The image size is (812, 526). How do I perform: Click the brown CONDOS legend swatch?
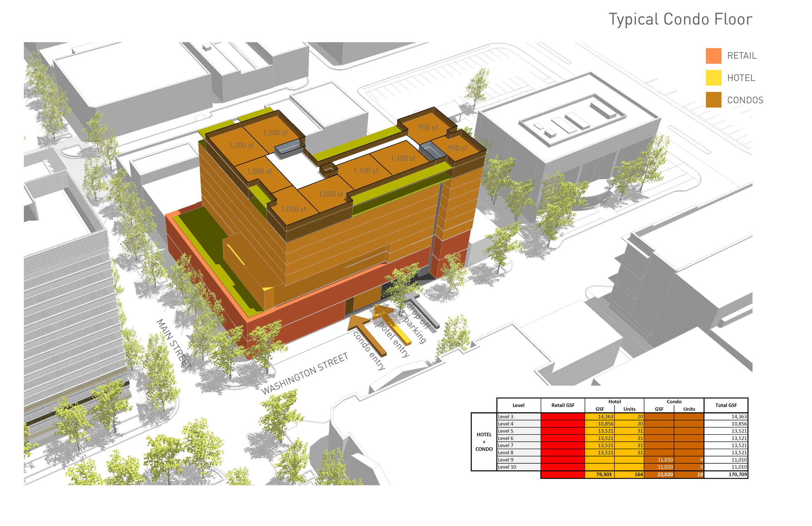[713, 100]
